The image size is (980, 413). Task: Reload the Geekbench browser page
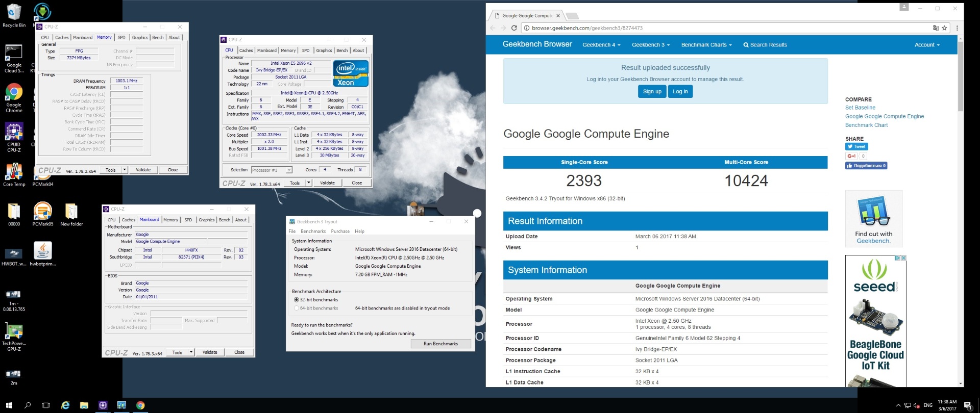click(x=514, y=28)
